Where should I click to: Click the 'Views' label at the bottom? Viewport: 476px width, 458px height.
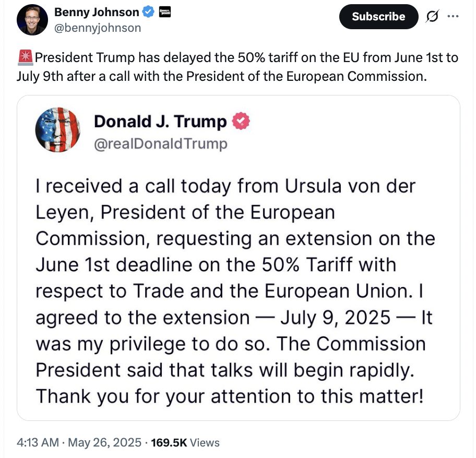tap(205, 443)
